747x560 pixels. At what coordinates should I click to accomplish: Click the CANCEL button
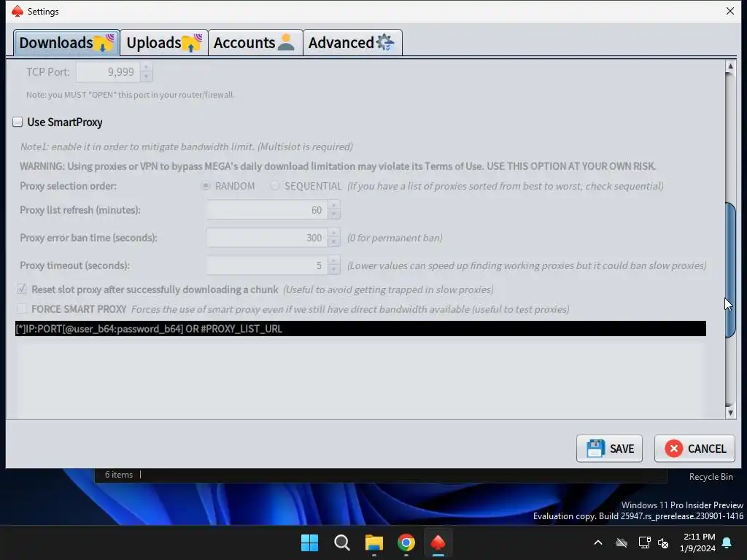click(694, 448)
